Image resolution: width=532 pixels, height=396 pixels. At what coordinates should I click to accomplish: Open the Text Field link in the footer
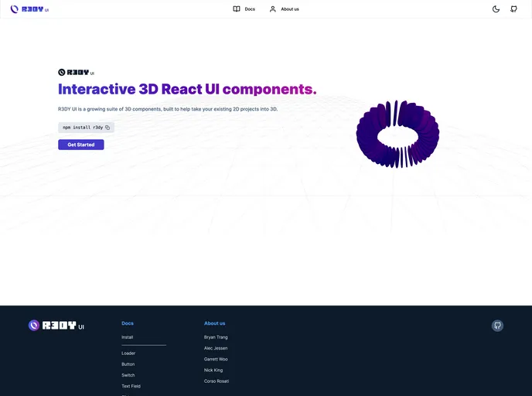coord(131,386)
